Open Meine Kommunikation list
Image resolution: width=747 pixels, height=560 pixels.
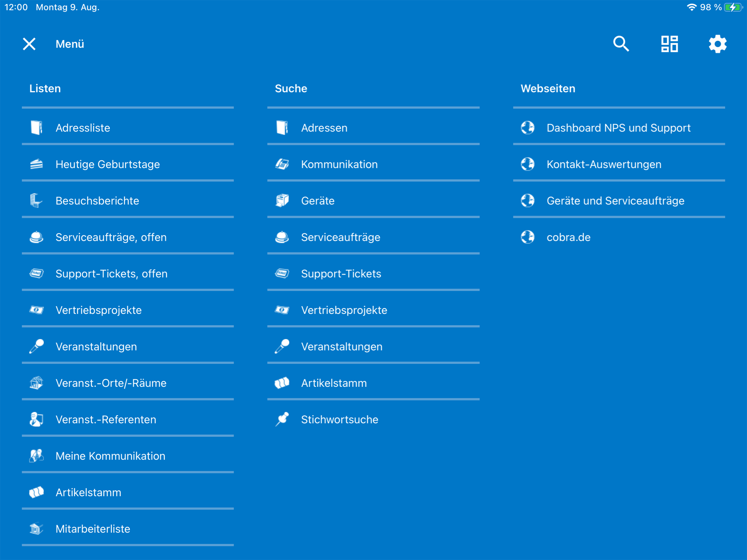128,456
